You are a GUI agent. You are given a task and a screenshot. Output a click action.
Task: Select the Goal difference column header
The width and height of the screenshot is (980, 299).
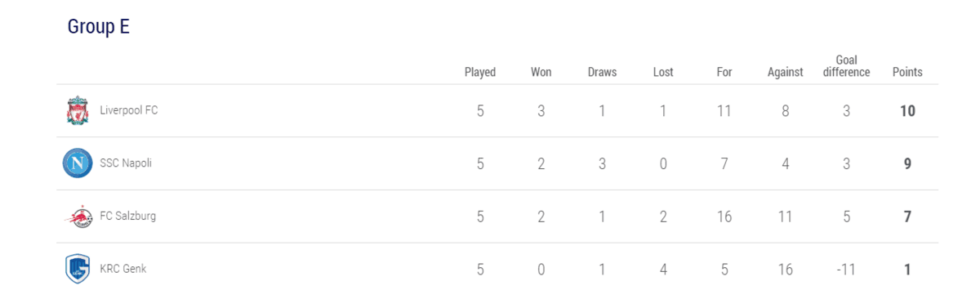tap(846, 66)
